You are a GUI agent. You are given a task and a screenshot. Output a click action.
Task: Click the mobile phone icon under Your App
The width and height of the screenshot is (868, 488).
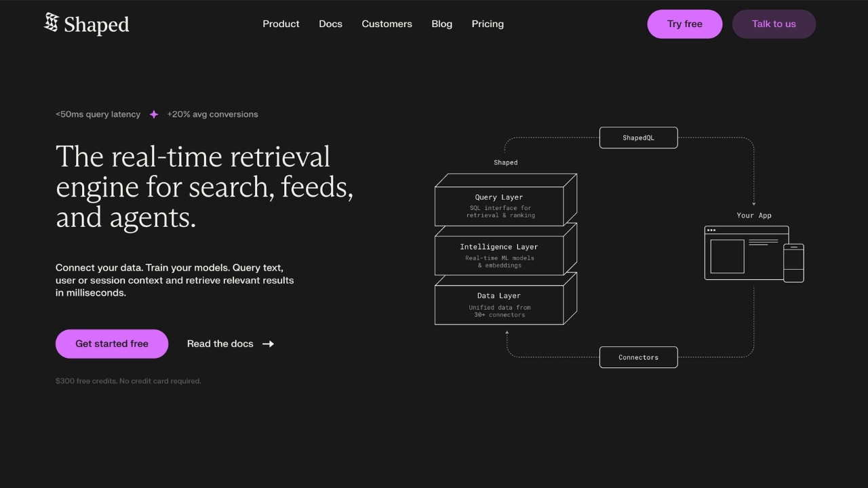pos(794,263)
